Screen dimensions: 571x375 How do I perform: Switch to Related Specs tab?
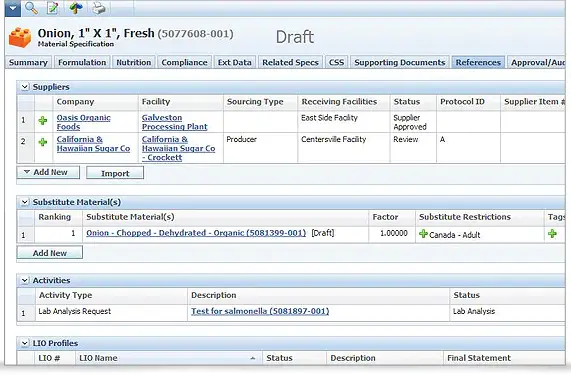[x=290, y=62]
